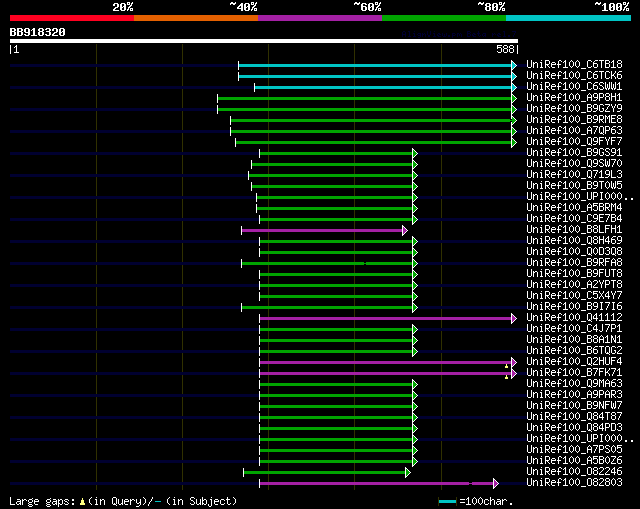Select the UniRef100_O82246 label
640x509 pixels.
pyautogui.click(x=574, y=472)
